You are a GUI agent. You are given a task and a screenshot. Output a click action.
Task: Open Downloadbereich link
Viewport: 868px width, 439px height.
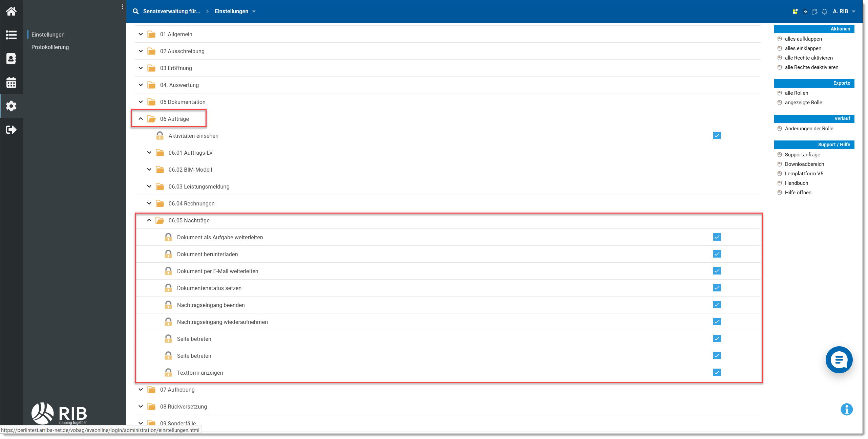click(804, 164)
